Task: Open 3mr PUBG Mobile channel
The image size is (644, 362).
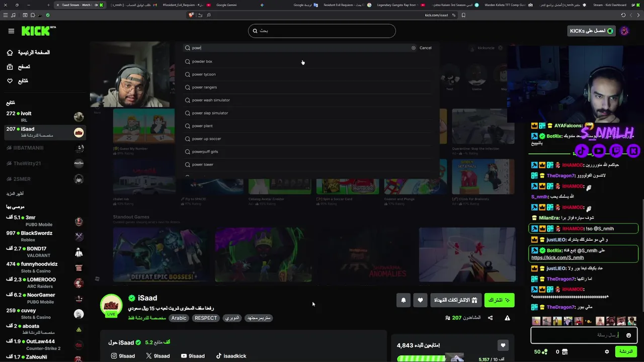Action: [44, 221]
